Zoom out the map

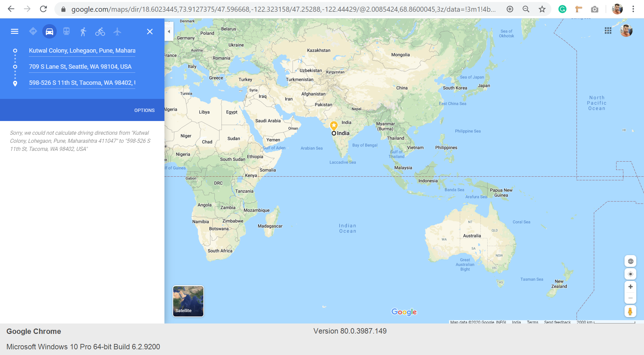[x=631, y=298]
